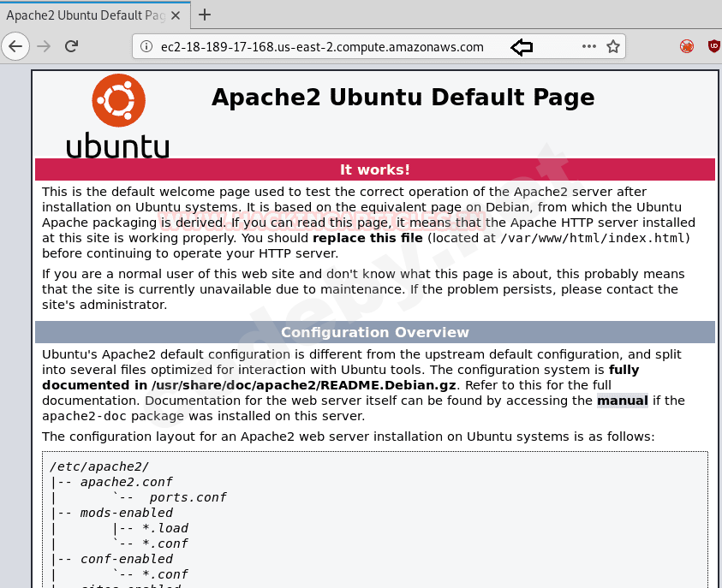Bookmark this page with the star icon

coord(613,46)
